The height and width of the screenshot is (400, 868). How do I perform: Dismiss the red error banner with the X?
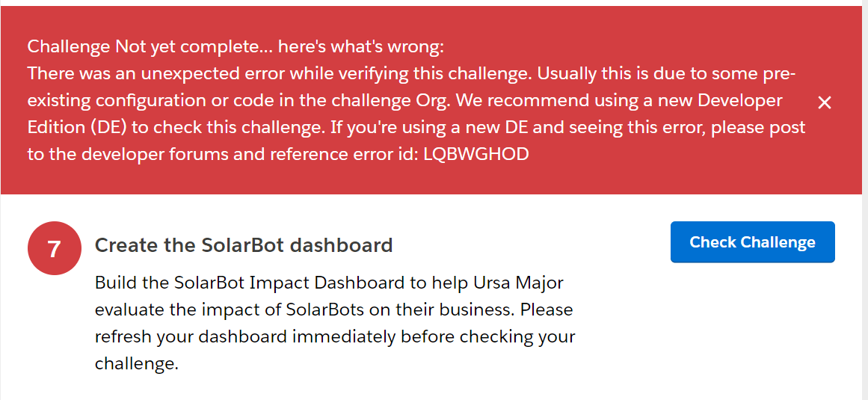coord(824,102)
